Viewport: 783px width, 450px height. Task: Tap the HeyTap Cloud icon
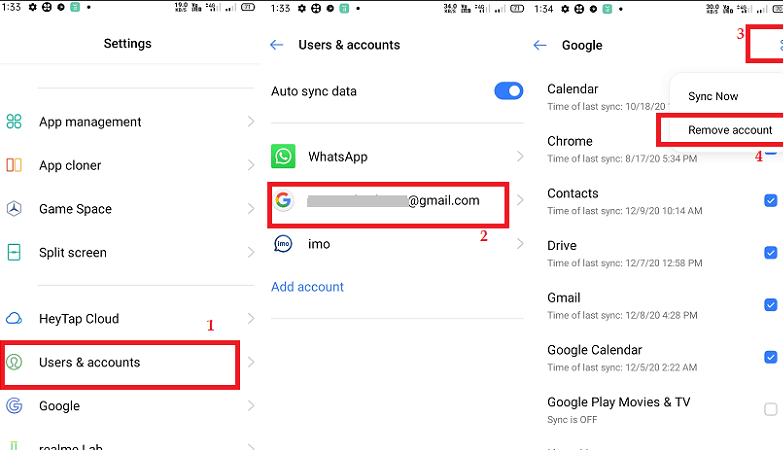(x=14, y=318)
